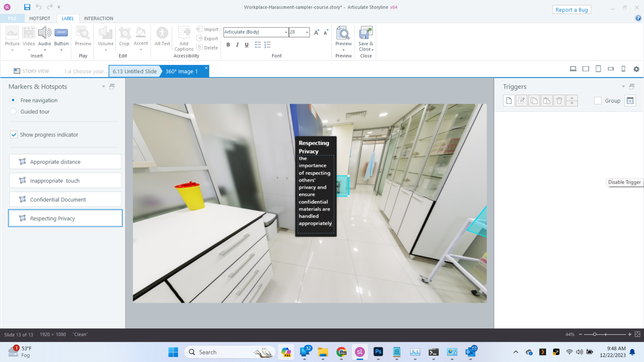This screenshot has height=362, width=644.
Task: Expand the Preview dropdown arrow
Action: click(x=343, y=50)
